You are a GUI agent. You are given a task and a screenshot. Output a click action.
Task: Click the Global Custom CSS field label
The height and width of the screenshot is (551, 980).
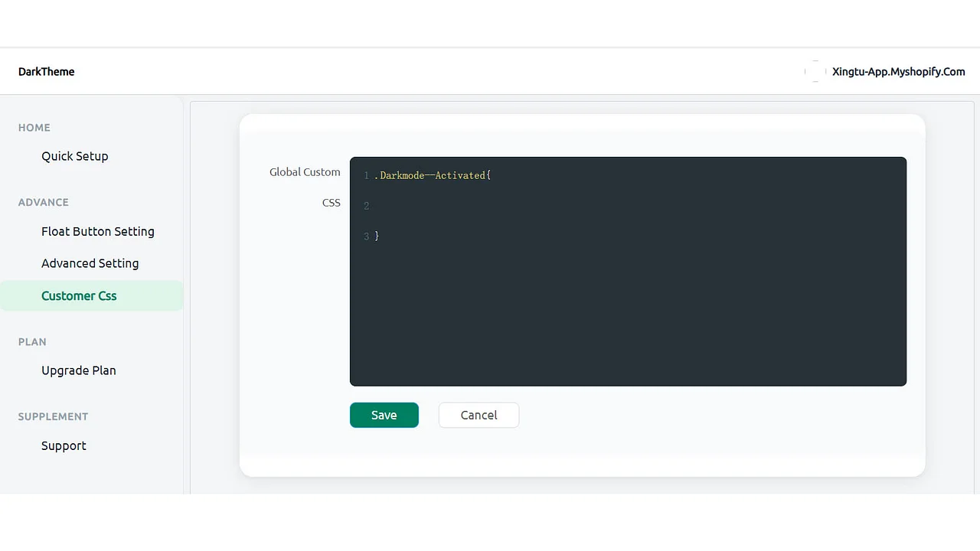(x=305, y=187)
